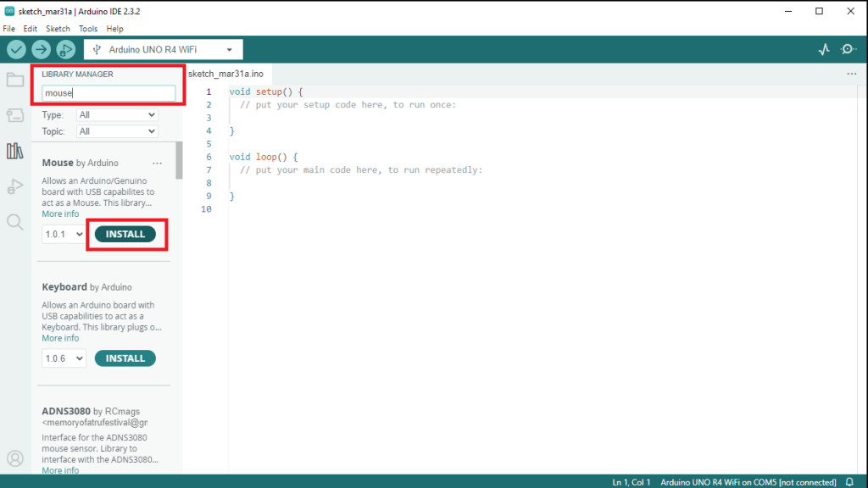Click the Upload arrow icon
The height and width of the screenshot is (488, 868).
coord(42,50)
